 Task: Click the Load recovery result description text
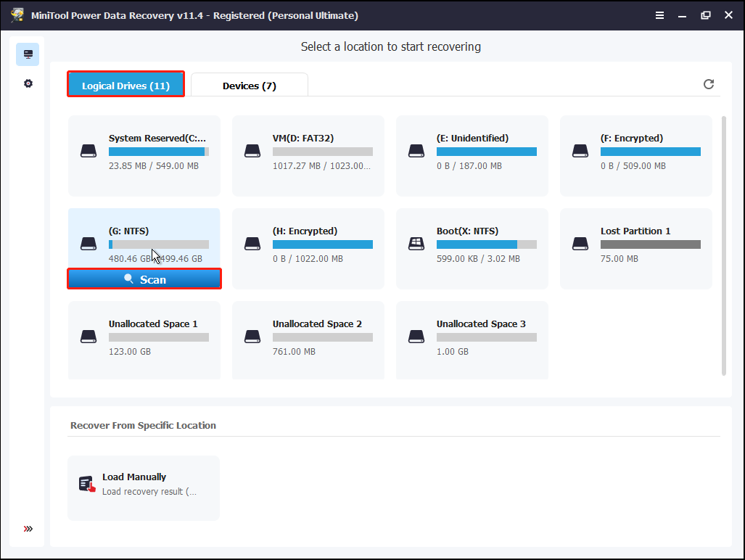point(149,492)
